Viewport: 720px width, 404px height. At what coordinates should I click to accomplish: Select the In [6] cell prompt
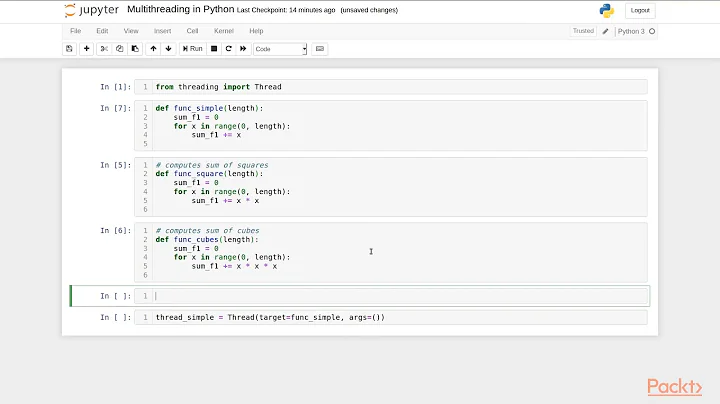point(116,230)
